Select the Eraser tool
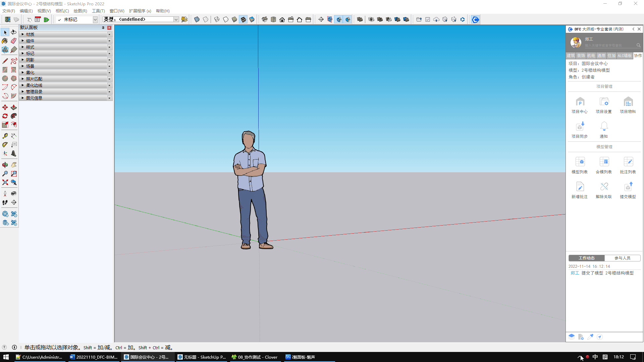Image resolution: width=644 pixels, height=362 pixels. coord(14,41)
